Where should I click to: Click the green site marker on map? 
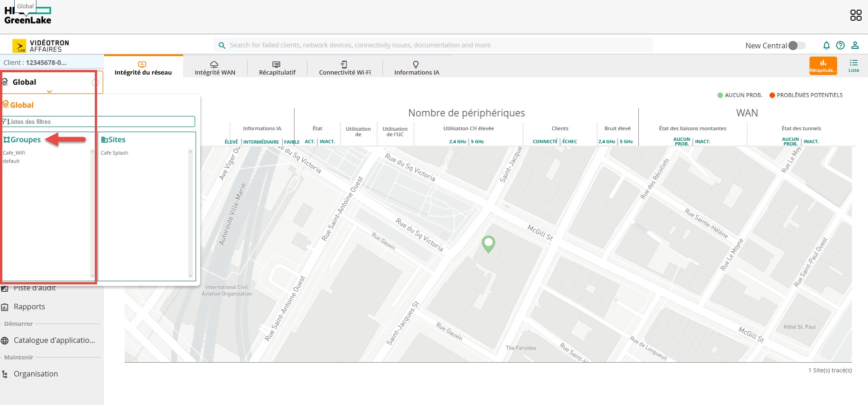[488, 243]
